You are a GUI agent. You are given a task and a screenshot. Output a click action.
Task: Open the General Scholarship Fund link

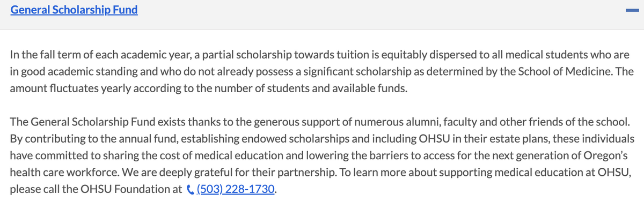click(74, 10)
